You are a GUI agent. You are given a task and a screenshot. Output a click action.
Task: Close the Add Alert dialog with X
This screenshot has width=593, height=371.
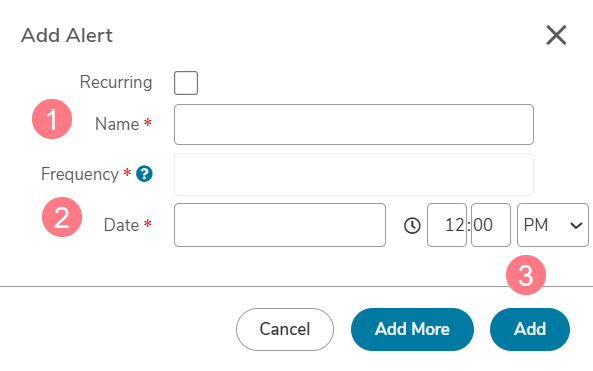pos(556,35)
